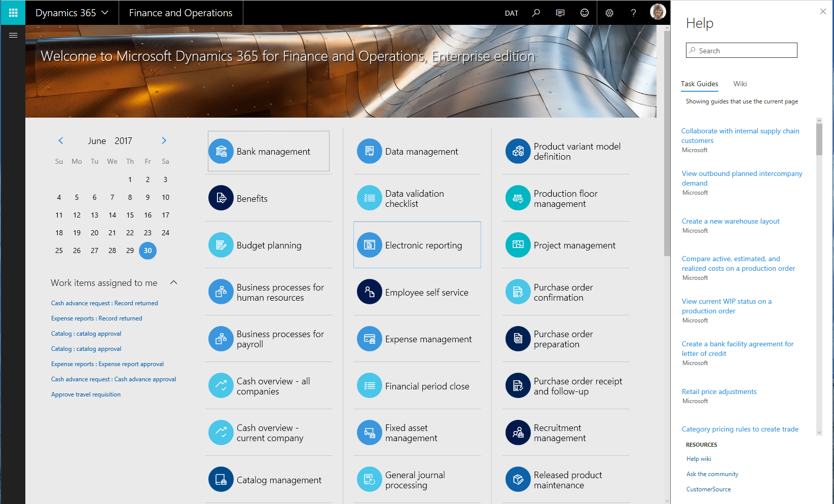Open the Bank management workspace icon

221,151
